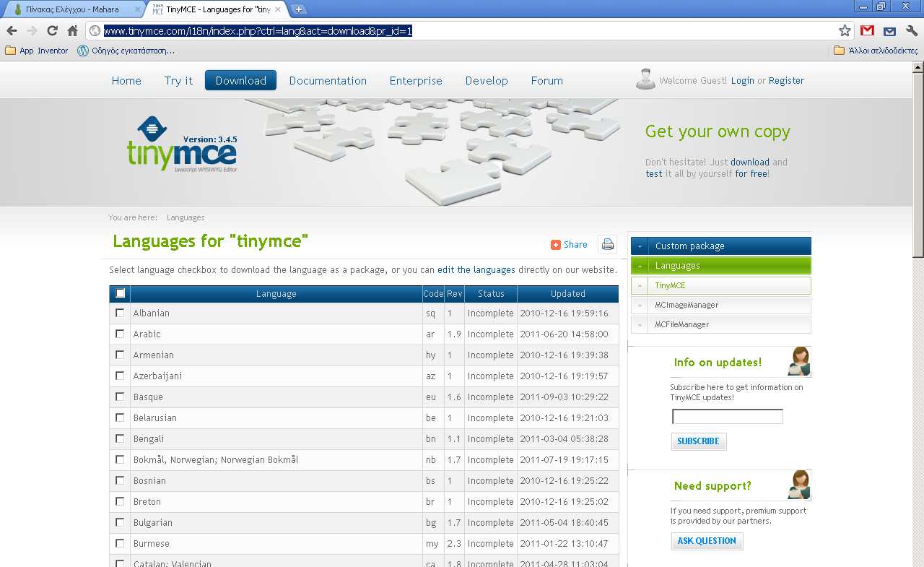Click the guest user avatar icon
The width and height of the screenshot is (924, 567).
click(x=645, y=79)
